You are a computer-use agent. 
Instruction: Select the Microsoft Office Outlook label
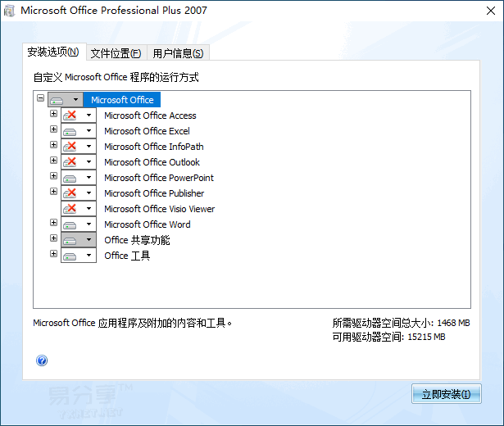pyautogui.click(x=152, y=162)
